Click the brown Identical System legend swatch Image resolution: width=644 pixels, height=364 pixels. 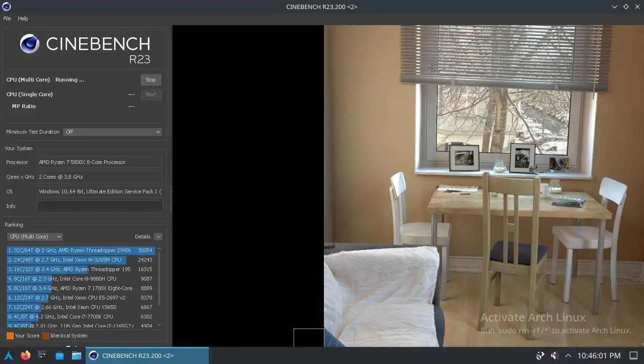pos(45,336)
